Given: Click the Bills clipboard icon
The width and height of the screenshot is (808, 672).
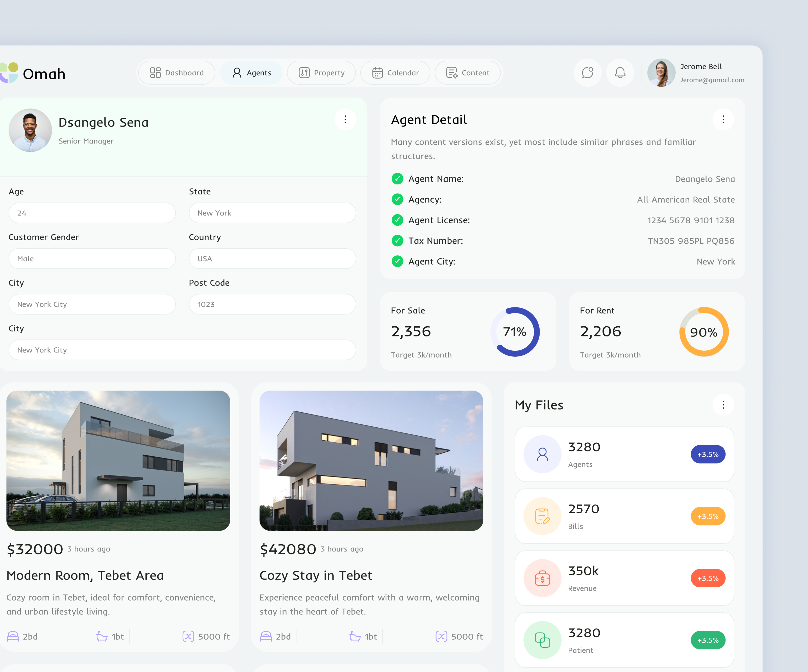Looking at the screenshot, I should (542, 516).
